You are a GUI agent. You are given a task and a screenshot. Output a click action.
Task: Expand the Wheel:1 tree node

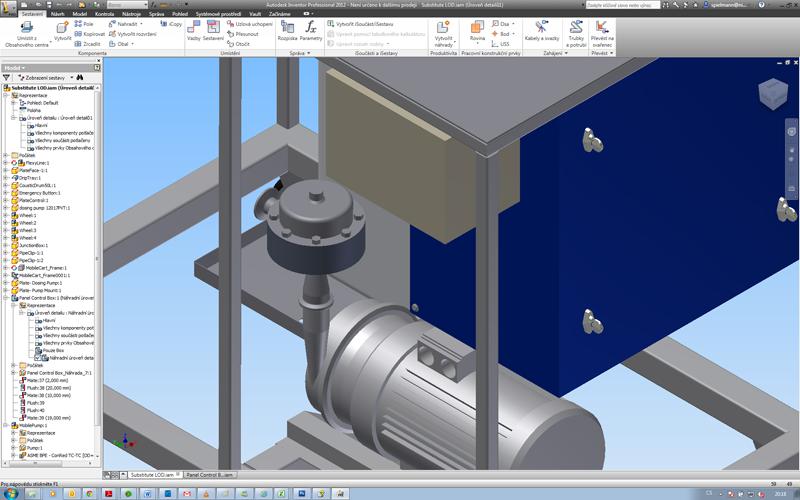5,215
